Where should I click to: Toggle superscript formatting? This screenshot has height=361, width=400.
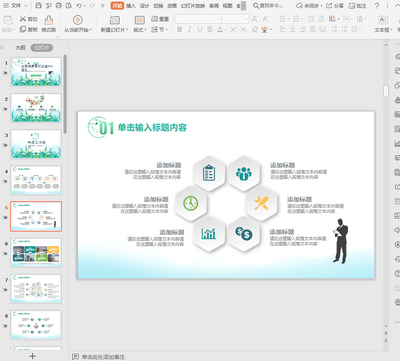pyautogui.click(x=233, y=30)
